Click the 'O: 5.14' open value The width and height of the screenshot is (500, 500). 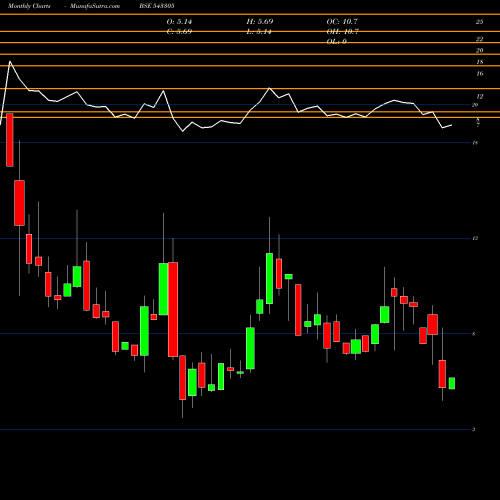tap(179, 22)
